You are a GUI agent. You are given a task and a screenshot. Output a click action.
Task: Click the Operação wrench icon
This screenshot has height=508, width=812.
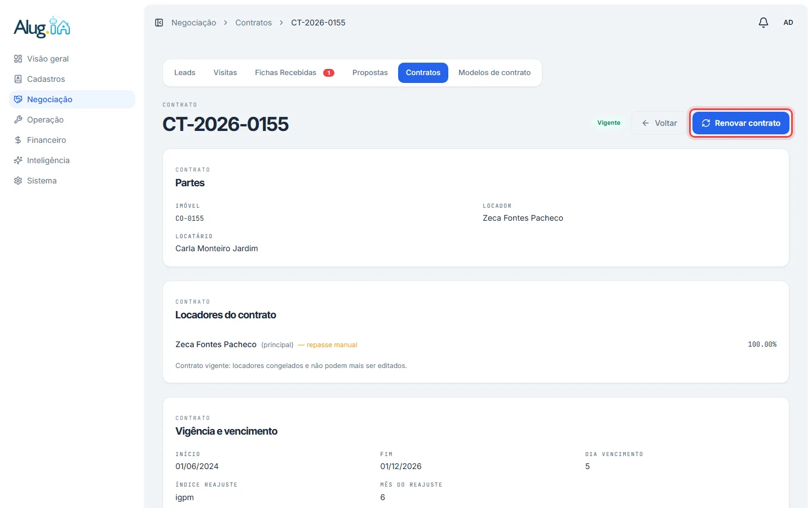[18, 120]
